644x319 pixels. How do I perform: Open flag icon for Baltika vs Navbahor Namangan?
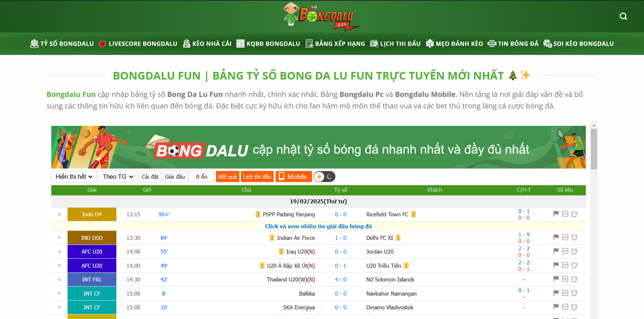[556, 293]
